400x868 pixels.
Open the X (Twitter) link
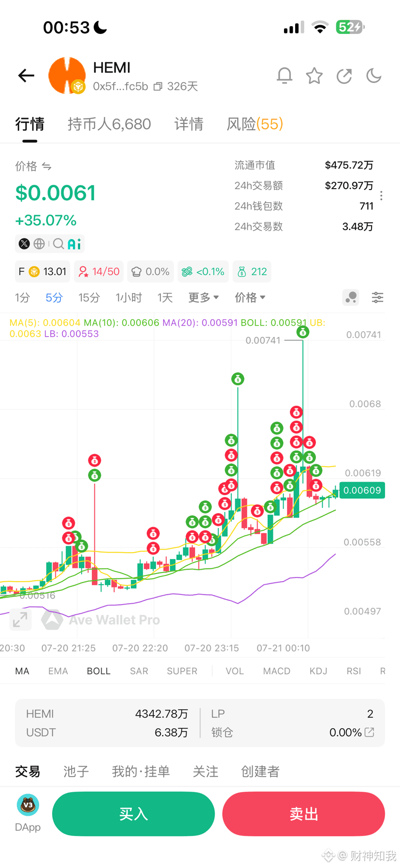[x=24, y=244]
